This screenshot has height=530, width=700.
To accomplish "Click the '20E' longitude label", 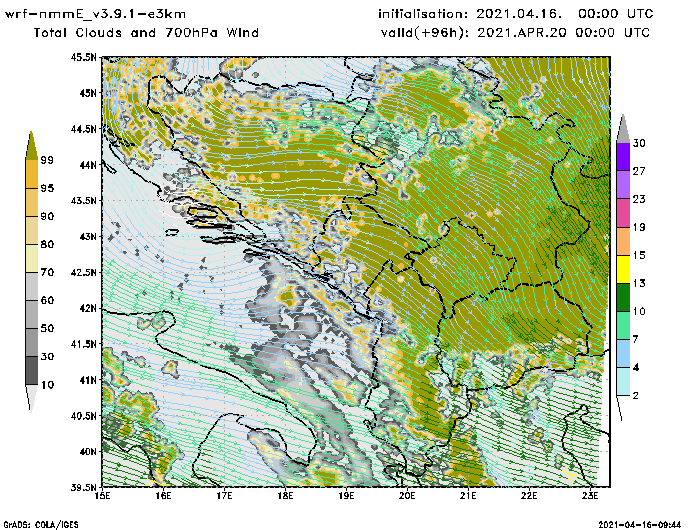I will coord(407,496).
